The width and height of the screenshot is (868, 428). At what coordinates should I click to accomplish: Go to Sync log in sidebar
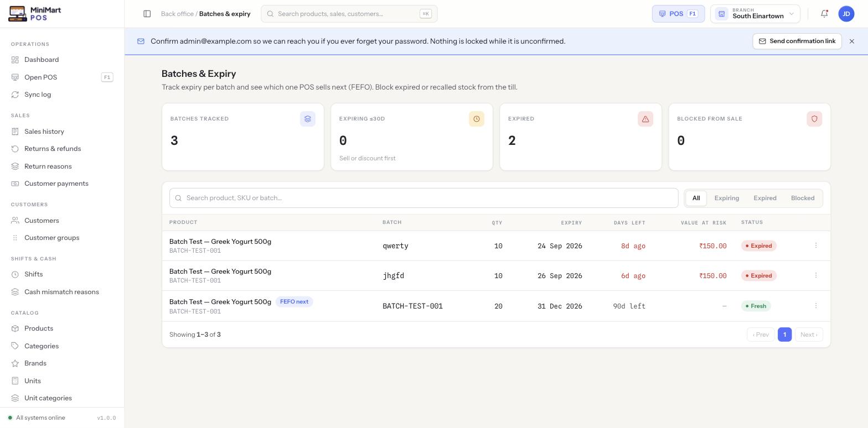[x=62, y=95]
